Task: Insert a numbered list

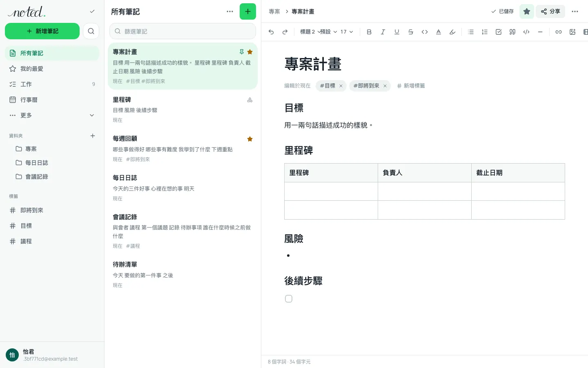Action: [485, 32]
